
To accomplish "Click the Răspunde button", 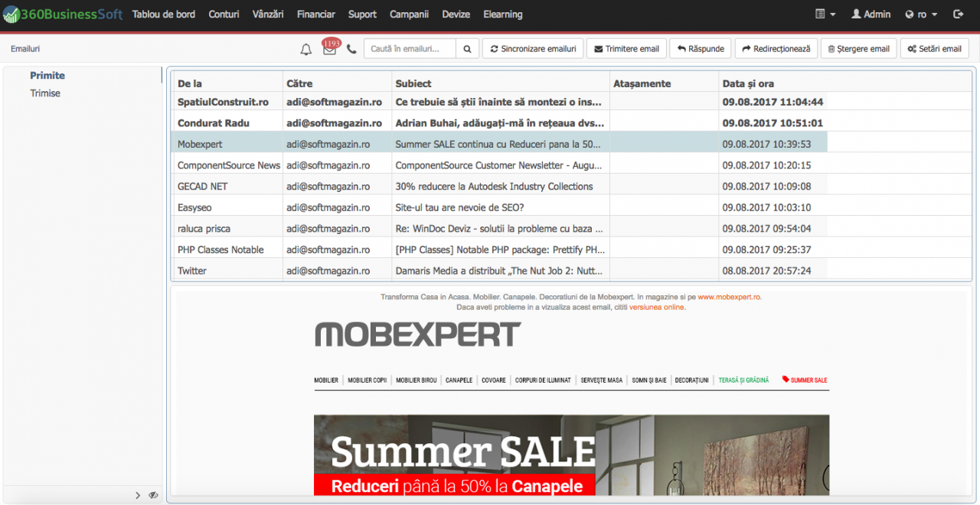I will coord(701,49).
